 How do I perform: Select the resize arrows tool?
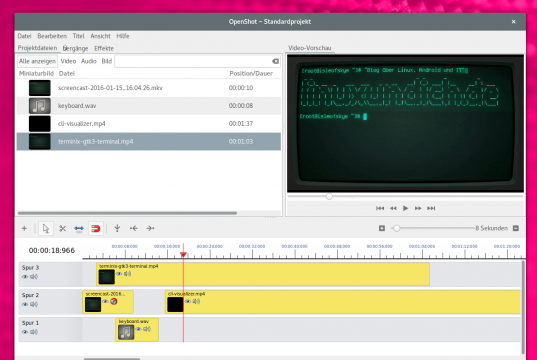(x=79, y=228)
